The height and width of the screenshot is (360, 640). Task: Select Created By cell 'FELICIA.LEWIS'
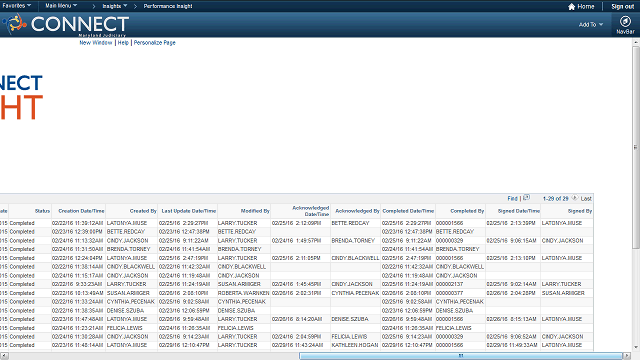(125, 328)
